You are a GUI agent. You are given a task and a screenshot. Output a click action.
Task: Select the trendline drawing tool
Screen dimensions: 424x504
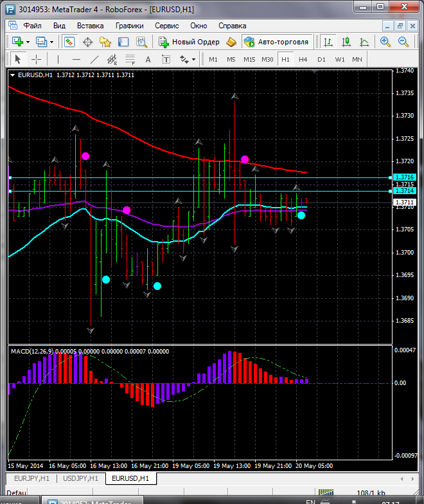[x=94, y=59]
